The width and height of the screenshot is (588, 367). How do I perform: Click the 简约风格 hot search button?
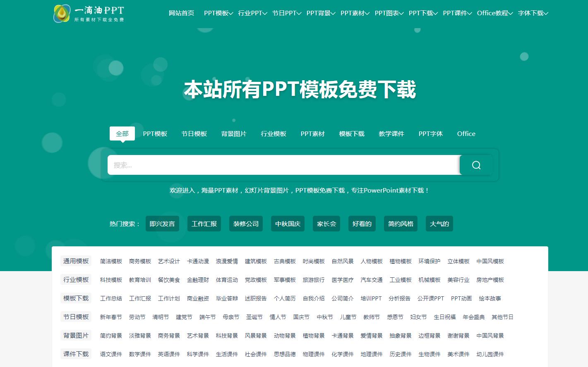400,224
